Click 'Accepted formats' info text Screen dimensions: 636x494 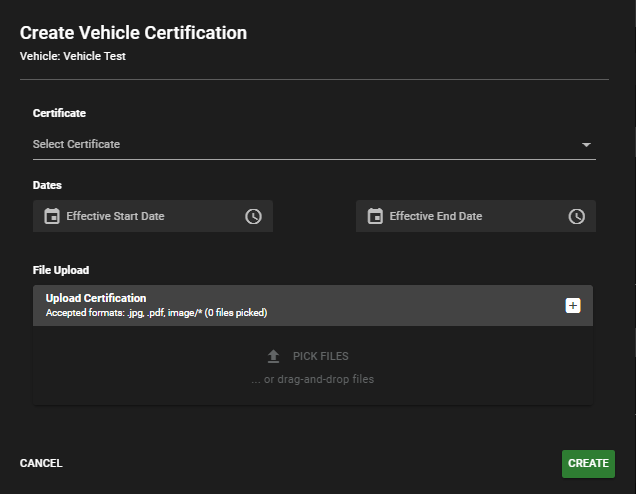pyautogui.click(x=156, y=313)
